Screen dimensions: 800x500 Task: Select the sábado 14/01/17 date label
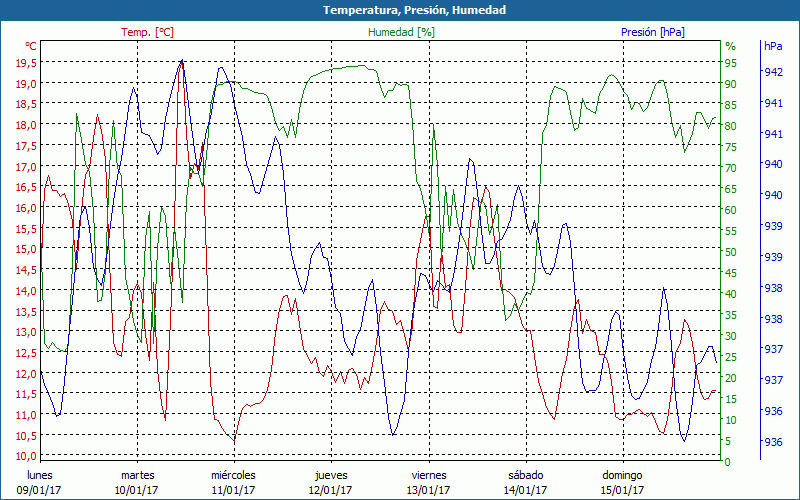(525, 482)
